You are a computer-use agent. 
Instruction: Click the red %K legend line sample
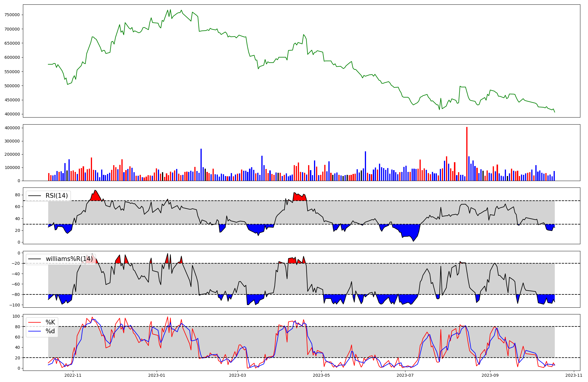pos(34,322)
